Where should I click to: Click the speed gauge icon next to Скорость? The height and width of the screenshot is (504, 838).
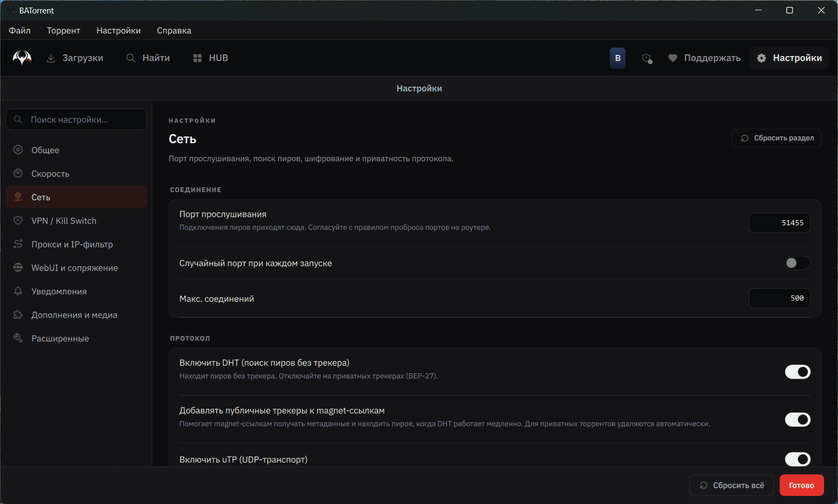[18, 173]
